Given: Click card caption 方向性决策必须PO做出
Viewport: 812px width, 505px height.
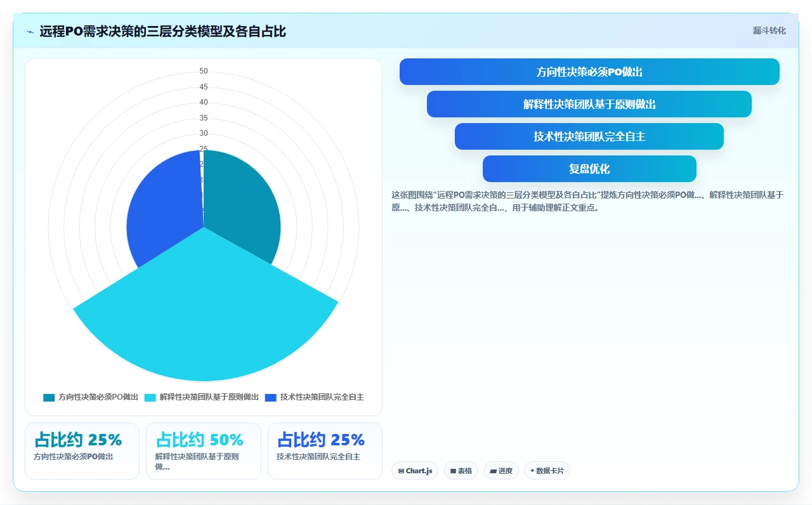Looking at the screenshot, I should coord(74,457).
